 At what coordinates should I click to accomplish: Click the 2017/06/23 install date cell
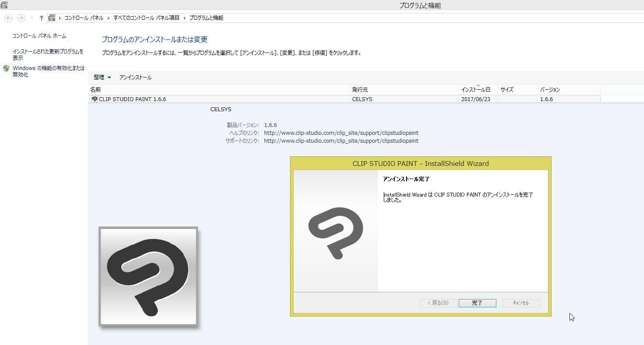[476, 99]
